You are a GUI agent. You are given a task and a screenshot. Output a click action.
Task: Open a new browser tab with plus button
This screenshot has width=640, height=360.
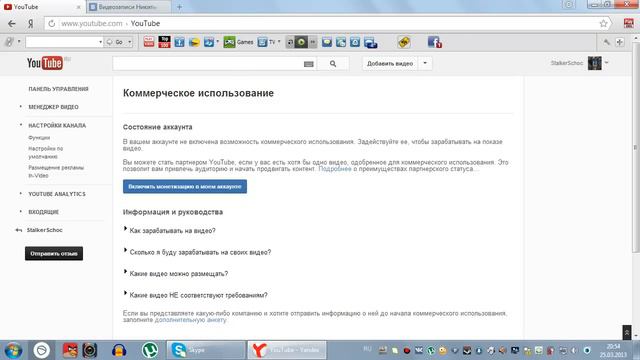[x=179, y=7]
